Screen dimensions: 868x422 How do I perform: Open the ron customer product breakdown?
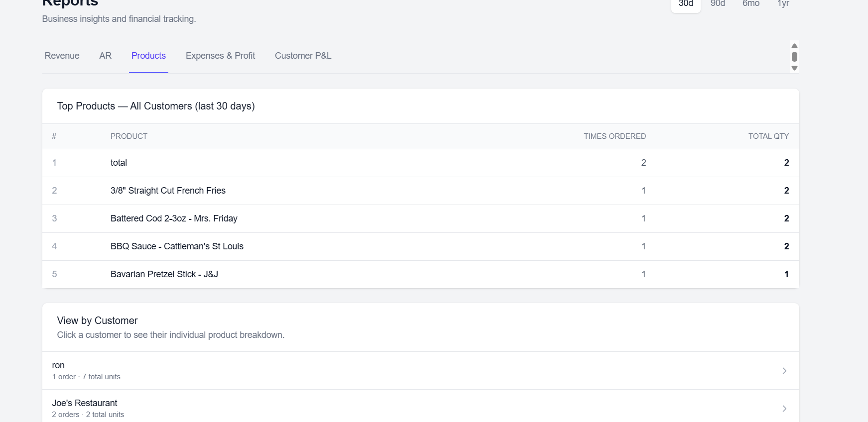click(58, 365)
